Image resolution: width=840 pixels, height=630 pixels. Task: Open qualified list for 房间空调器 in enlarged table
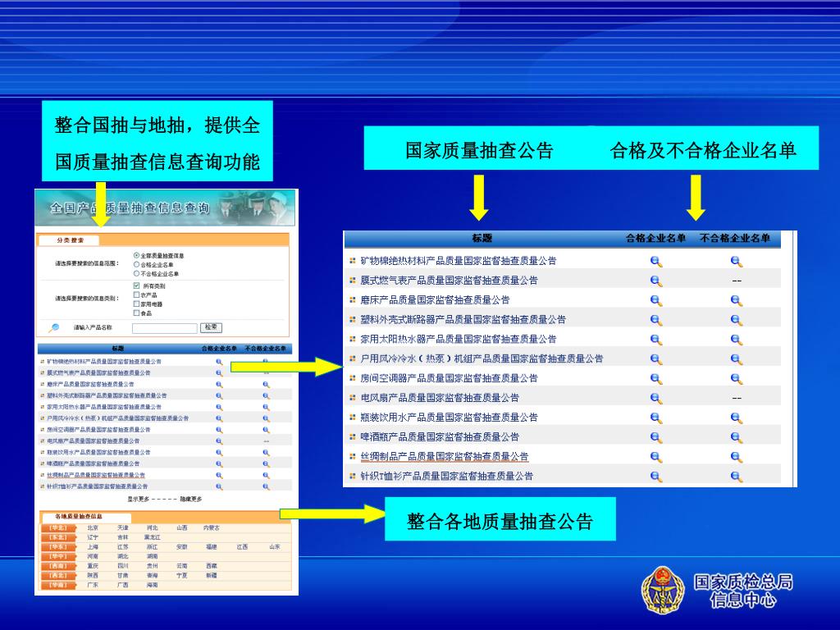point(656,379)
